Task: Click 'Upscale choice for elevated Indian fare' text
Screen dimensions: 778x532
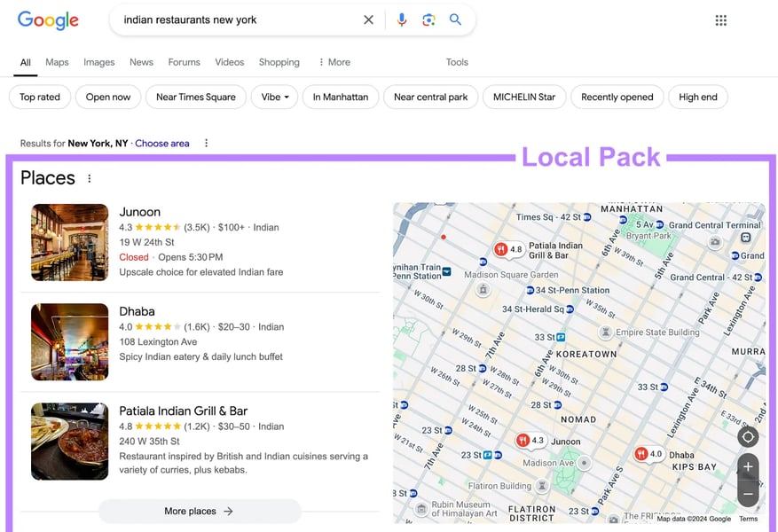Action: (x=201, y=272)
